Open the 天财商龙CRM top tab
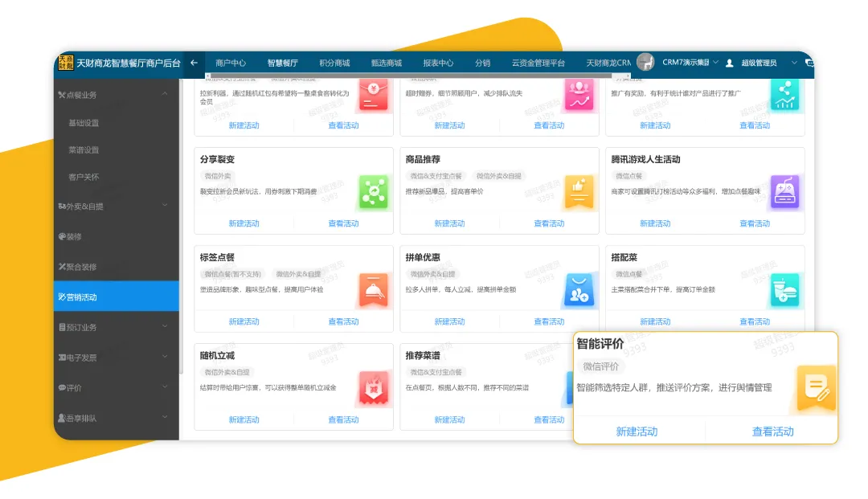The height and width of the screenshot is (499, 868). coord(608,63)
